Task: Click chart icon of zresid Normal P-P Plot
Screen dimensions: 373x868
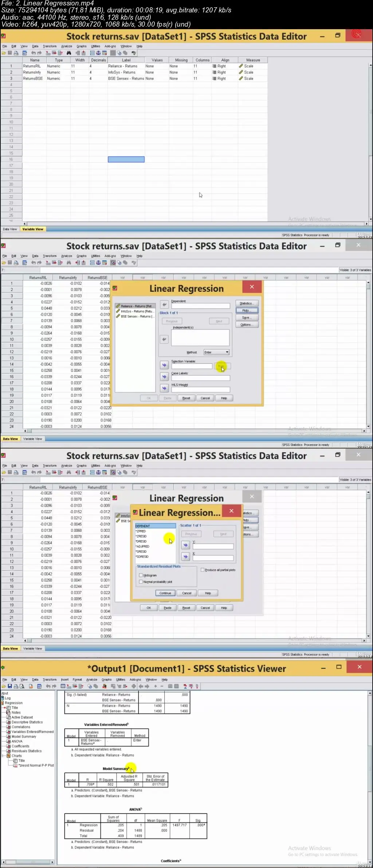Action: [x=16, y=766]
